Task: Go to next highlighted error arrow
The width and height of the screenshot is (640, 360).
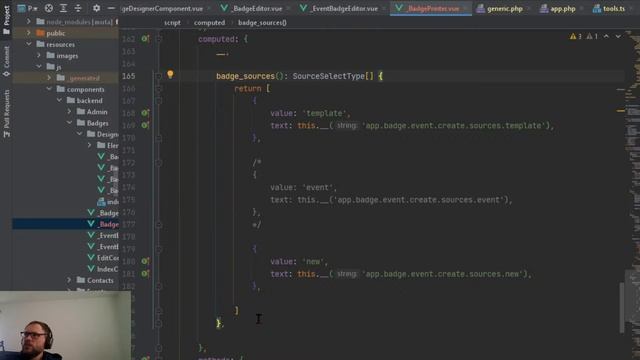Action: click(x=618, y=37)
